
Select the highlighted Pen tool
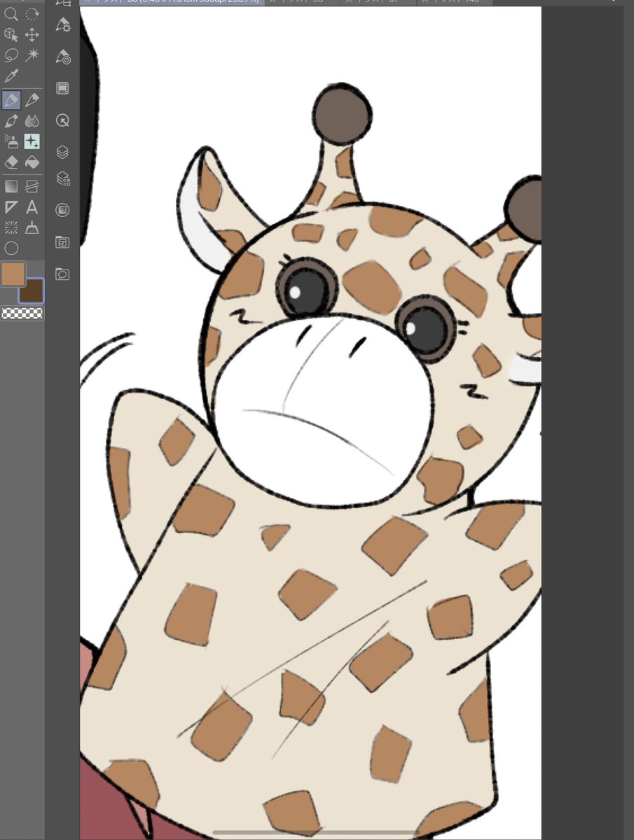point(11,101)
